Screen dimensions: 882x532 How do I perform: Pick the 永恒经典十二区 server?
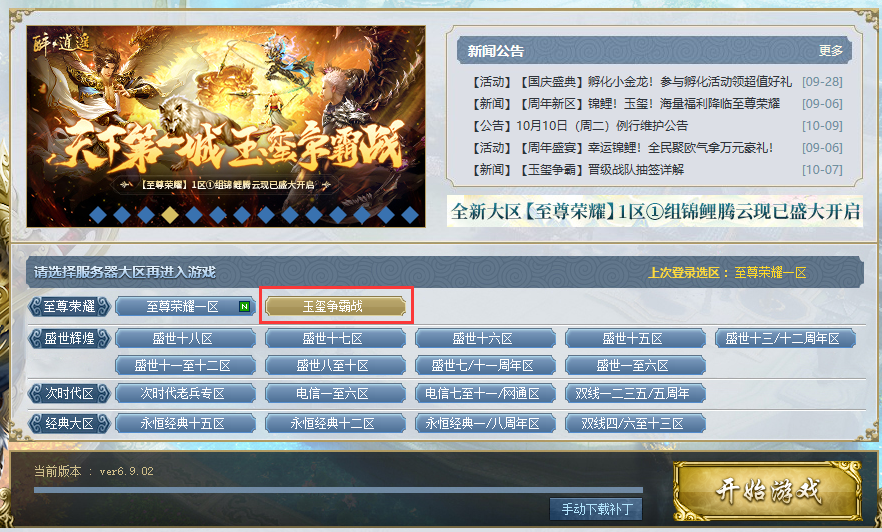pos(335,423)
